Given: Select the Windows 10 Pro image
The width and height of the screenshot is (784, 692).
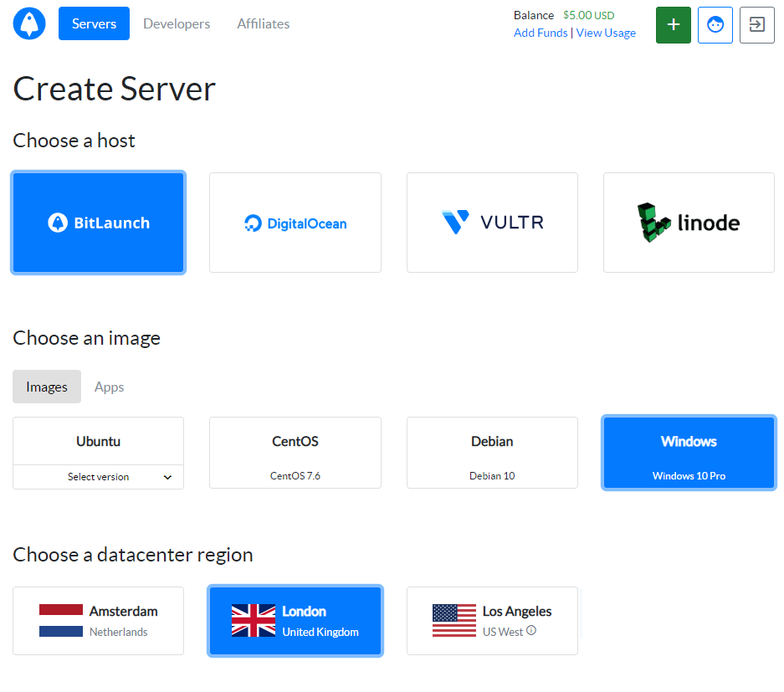Looking at the screenshot, I should 689,453.
